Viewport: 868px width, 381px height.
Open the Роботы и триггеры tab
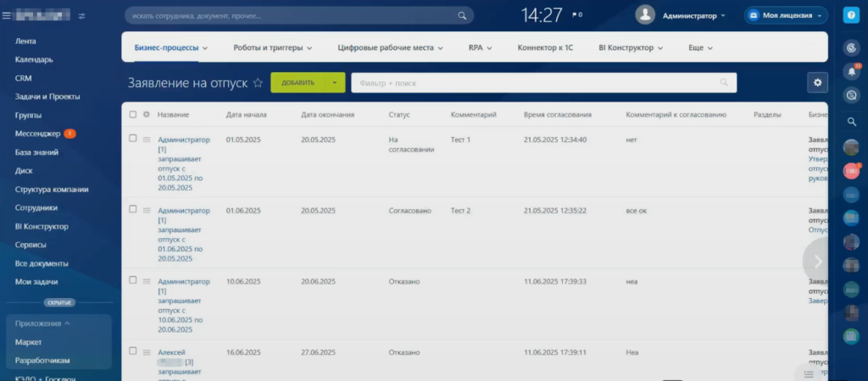coord(272,48)
